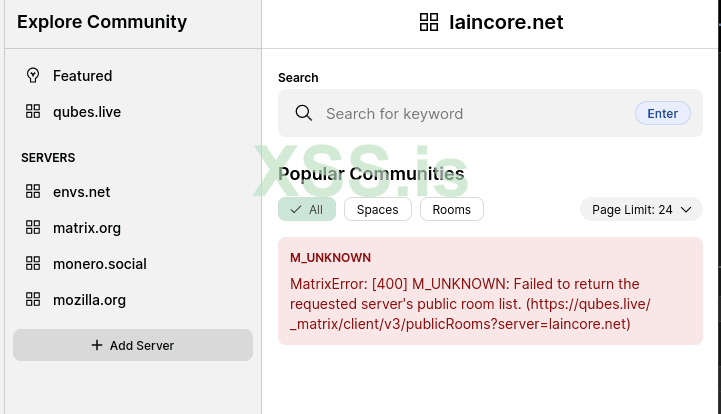Click the monero.social server grid icon
721x414 pixels.
point(33,264)
